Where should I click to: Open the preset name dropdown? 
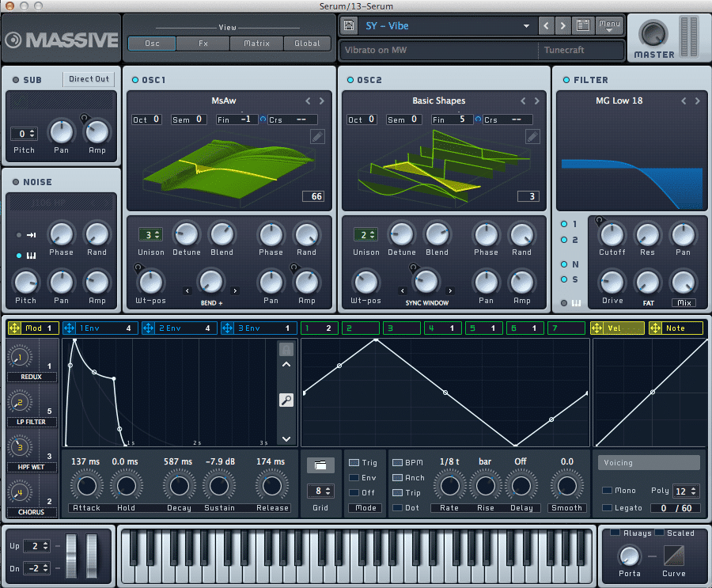tap(526, 26)
